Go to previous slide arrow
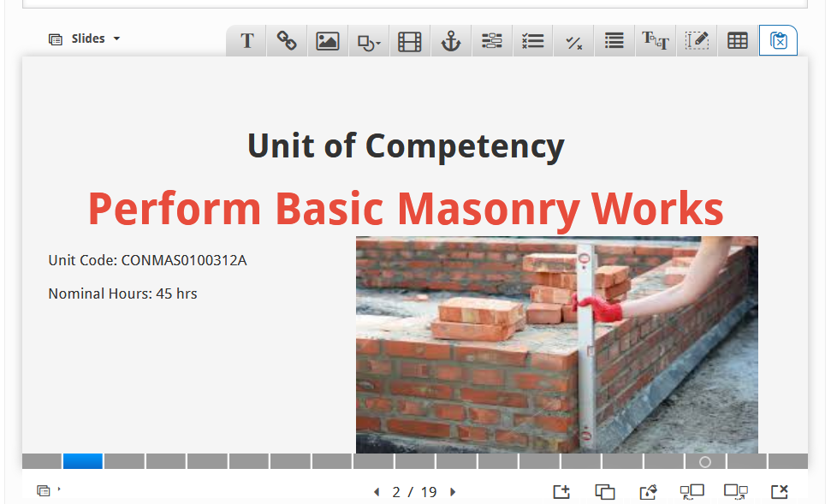831x504 pixels. [x=377, y=492]
